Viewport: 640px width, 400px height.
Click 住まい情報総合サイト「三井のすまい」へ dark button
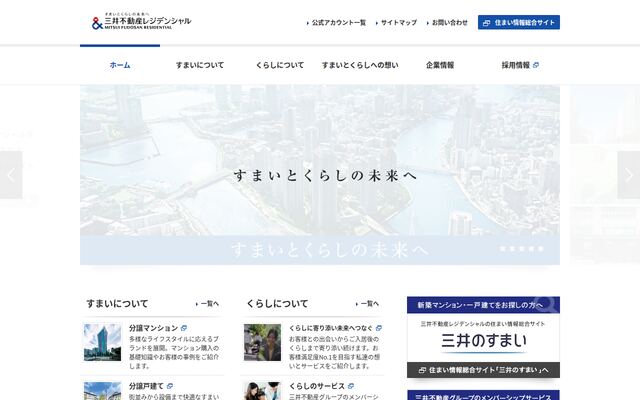point(483,370)
